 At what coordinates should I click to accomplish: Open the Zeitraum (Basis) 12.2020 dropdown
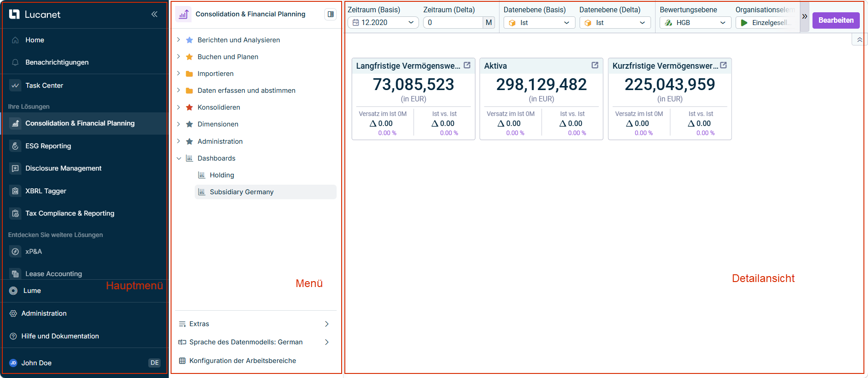(x=383, y=22)
